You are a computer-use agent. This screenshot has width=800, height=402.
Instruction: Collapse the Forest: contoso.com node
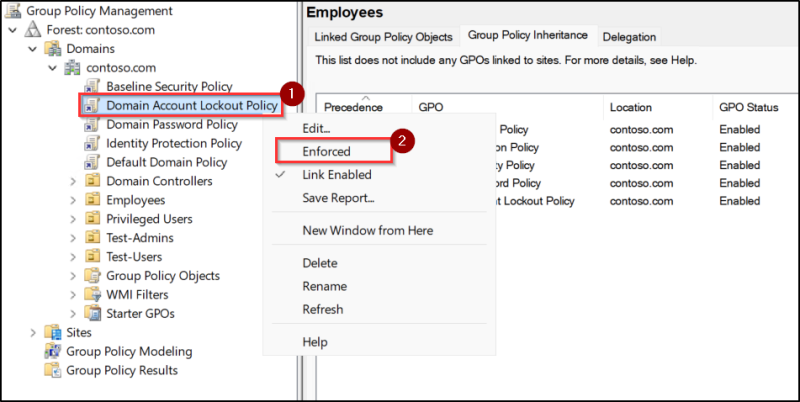coord(13,30)
